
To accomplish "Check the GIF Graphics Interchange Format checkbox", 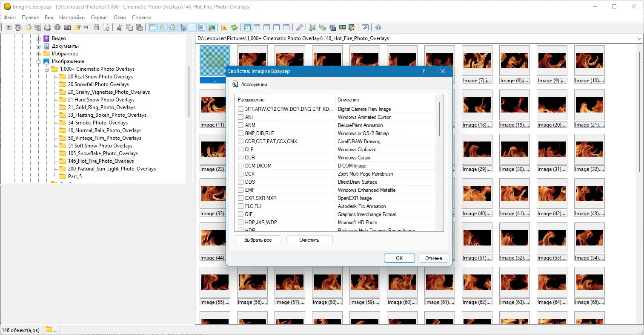I will pyautogui.click(x=241, y=214).
